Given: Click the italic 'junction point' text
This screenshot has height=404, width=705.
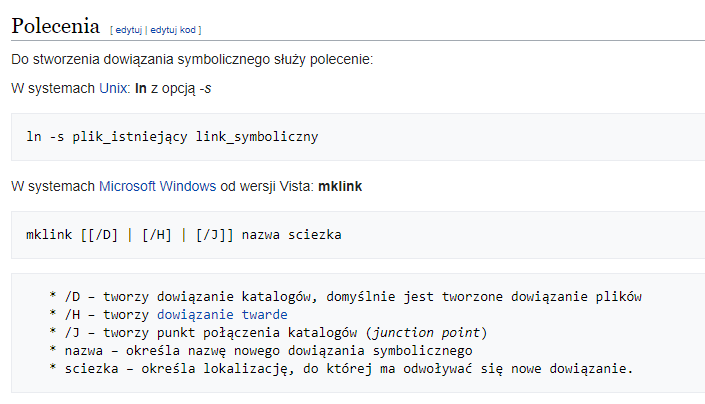Looking at the screenshot, I should [426, 333].
